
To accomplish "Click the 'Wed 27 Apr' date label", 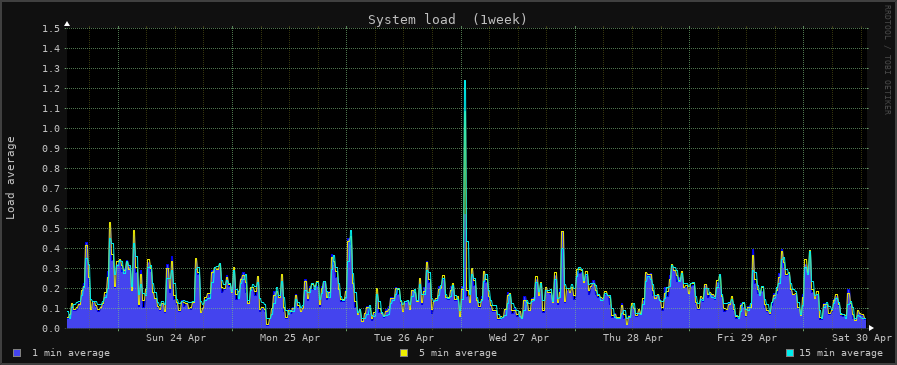I will [518, 338].
